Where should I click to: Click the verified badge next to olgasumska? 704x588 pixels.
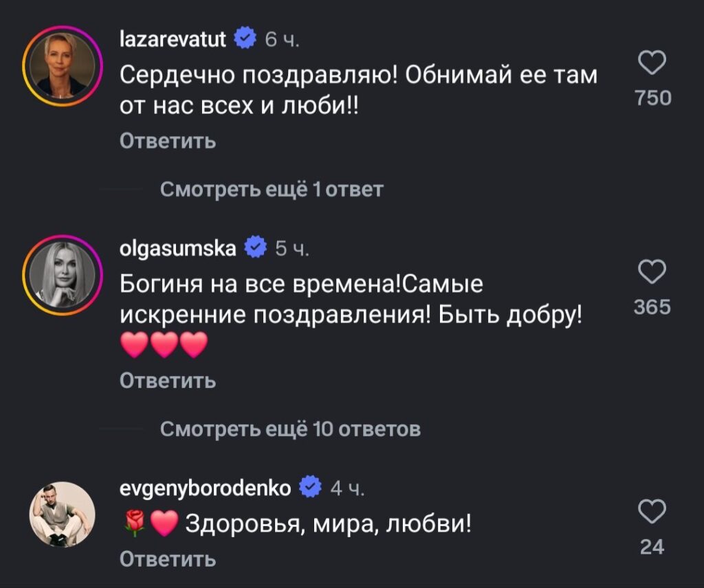coord(256,247)
